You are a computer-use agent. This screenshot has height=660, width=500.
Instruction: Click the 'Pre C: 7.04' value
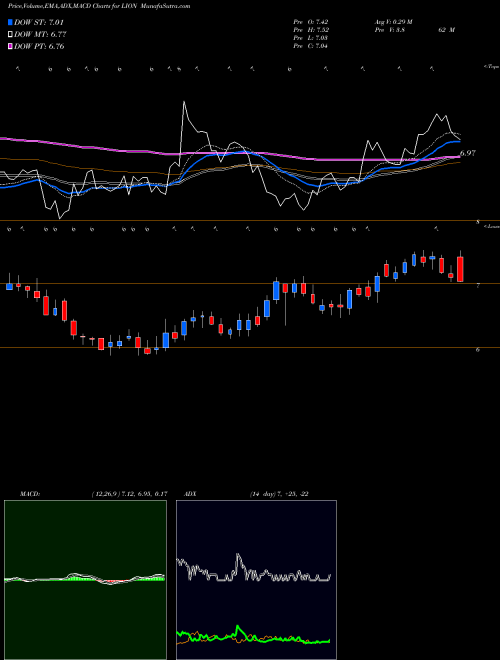pyautogui.click(x=311, y=46)
